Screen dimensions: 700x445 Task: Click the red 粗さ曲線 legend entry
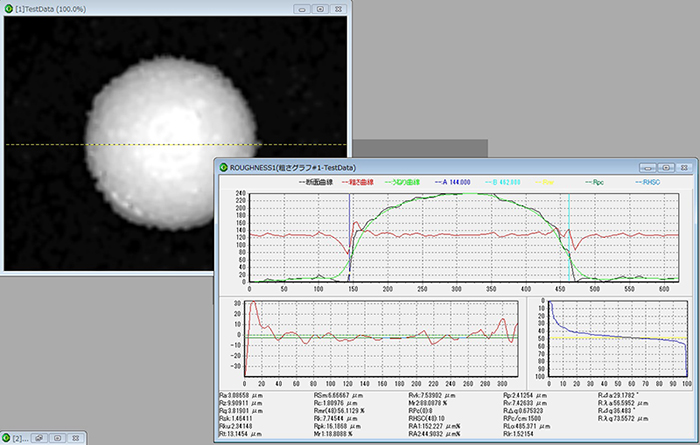pos(362,183)
